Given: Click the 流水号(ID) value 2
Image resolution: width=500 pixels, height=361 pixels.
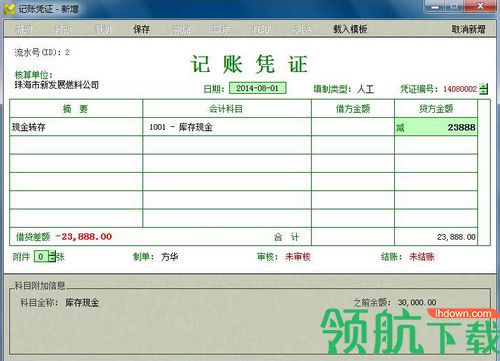Looking at the screenshot, I should (x=67, y=52).
